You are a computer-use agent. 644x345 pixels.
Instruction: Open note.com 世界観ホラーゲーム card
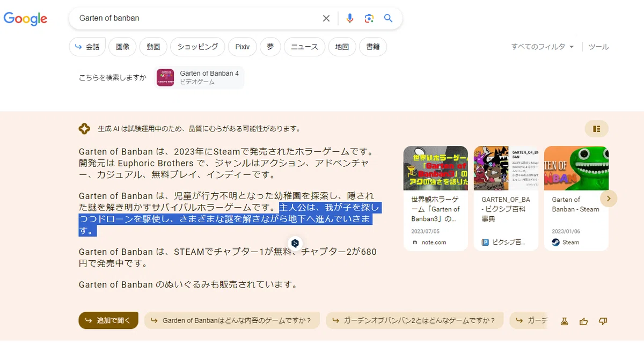[x=436, y=199]
